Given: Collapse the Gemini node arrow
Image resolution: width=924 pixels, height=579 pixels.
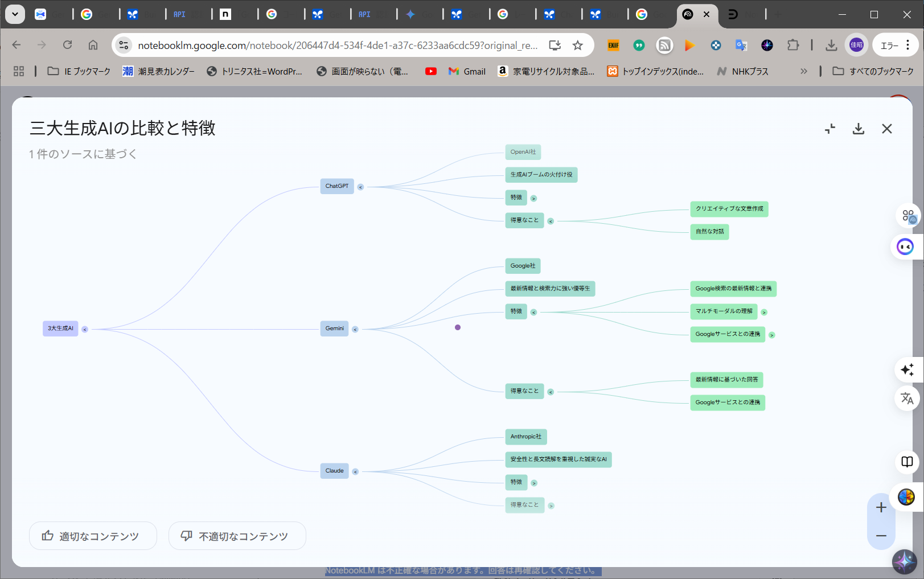Looking at the screenshot, I should [x=355, y=329].
